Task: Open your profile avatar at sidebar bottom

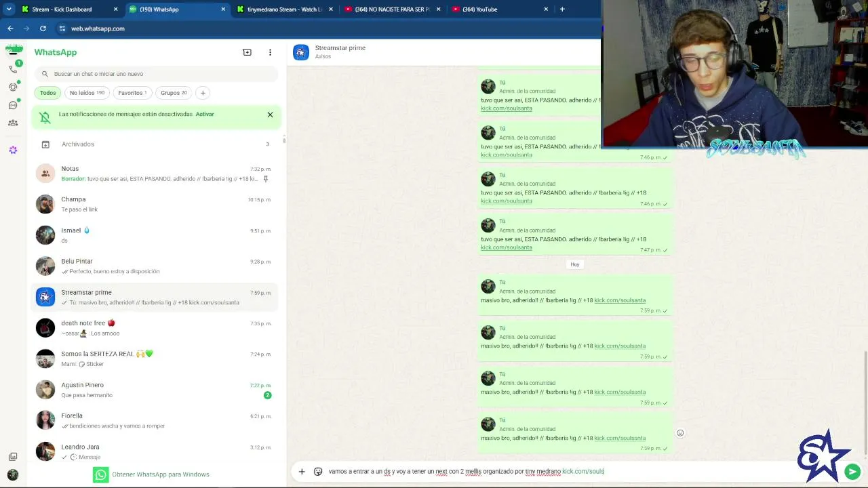Action: click(13, 475)
